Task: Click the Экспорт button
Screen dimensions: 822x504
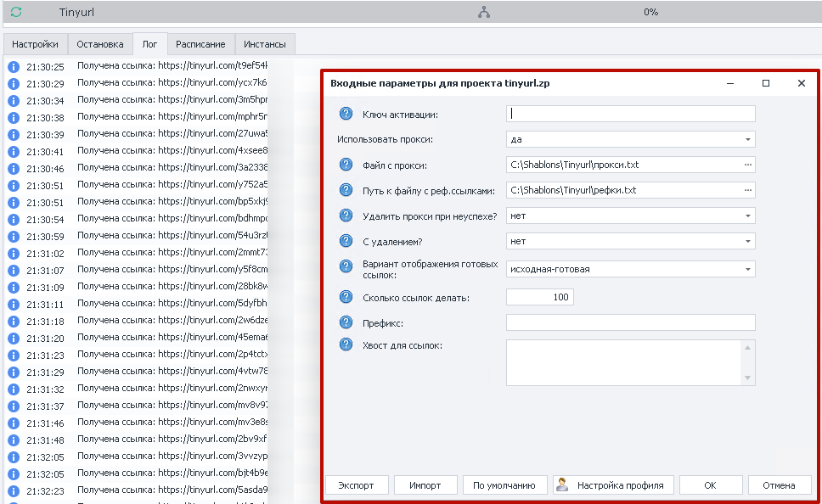Action: (357, 485)
